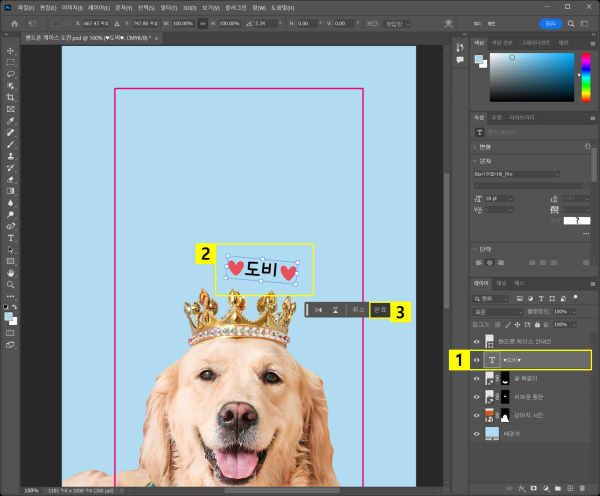Toggle visibility of 배경색 layer

pyautogui.click(x=476, y=434)
